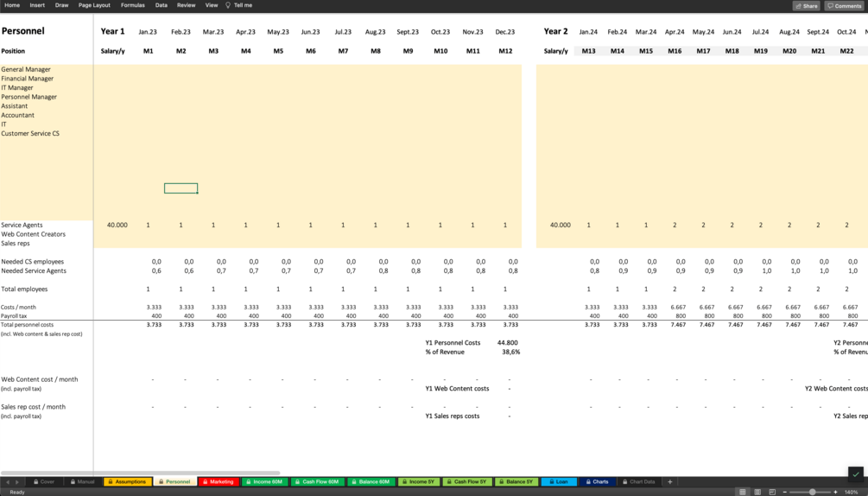The height and width of the screenshot is (496, 868).
Task: Open the Review ribbon tab
Action: click(x=186, y=5)
